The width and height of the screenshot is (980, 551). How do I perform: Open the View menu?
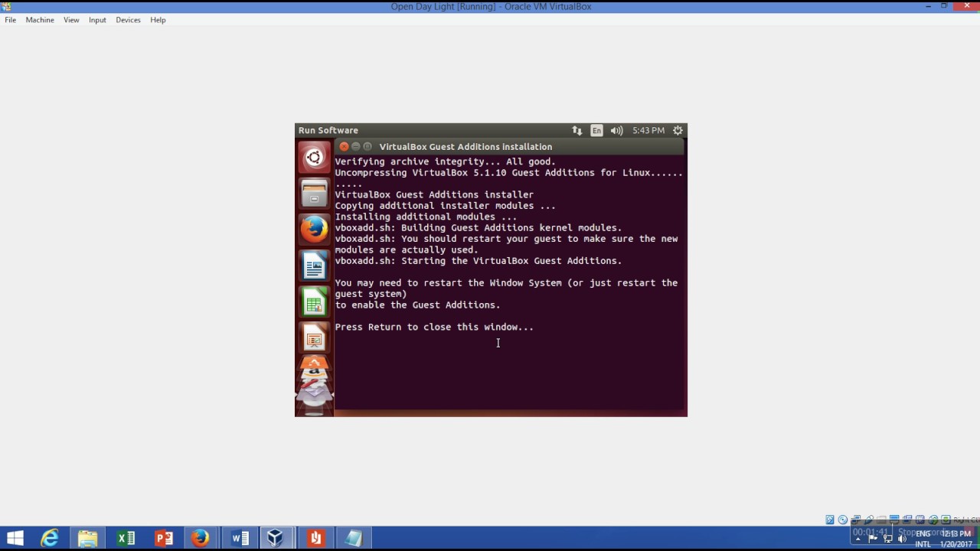pos(71,20)
